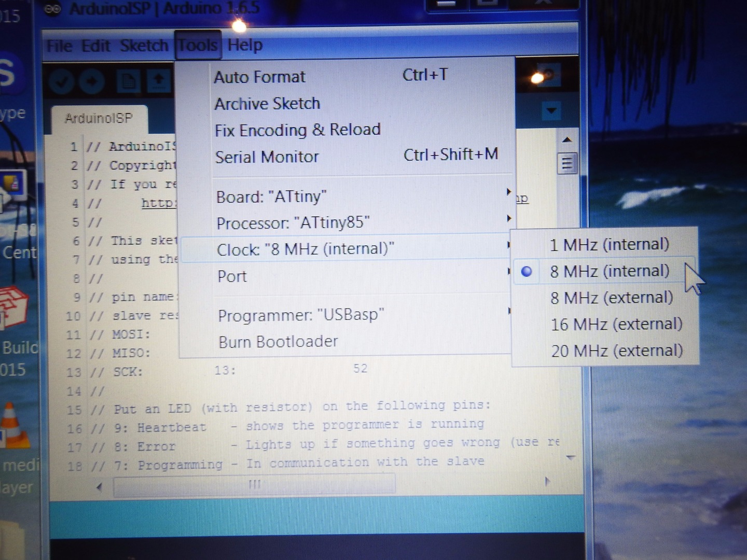Click the horizontal scrollbar left arrow
Image resolution: width=747 pixels, height=560 pixels.
coord(99,486)
